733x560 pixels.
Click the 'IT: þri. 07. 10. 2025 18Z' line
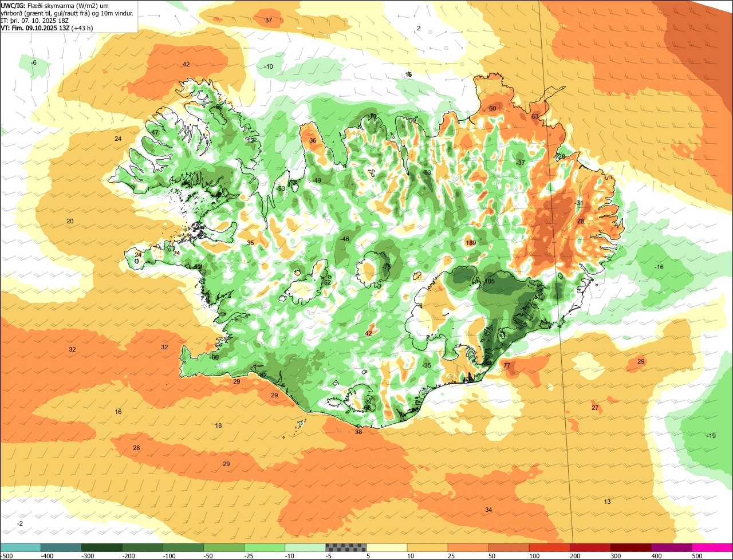click(x=36, y=20)
